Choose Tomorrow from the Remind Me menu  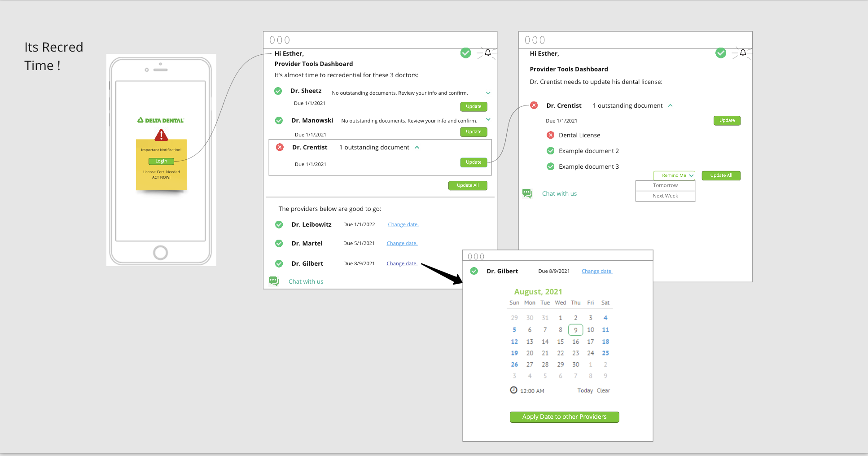click(665, 185)
